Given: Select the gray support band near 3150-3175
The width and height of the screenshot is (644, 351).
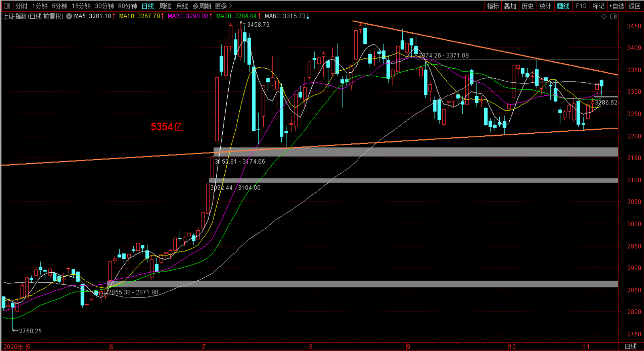Looking at the screenshot, I should (x=416, y=152).
